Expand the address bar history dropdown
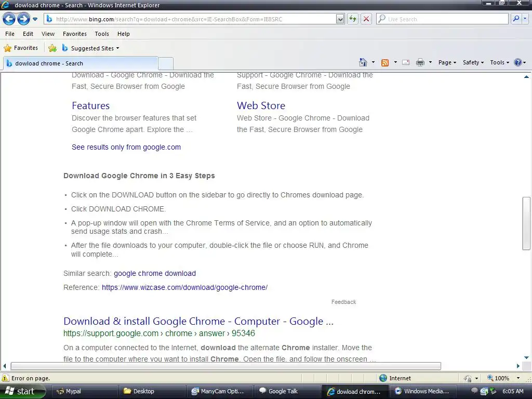 click(x=340, y=19)
